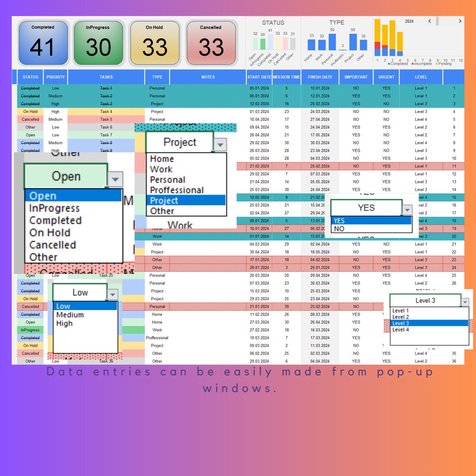Click the green highlighted Task 3 row

pyautogui.click(x=106, y=104)
